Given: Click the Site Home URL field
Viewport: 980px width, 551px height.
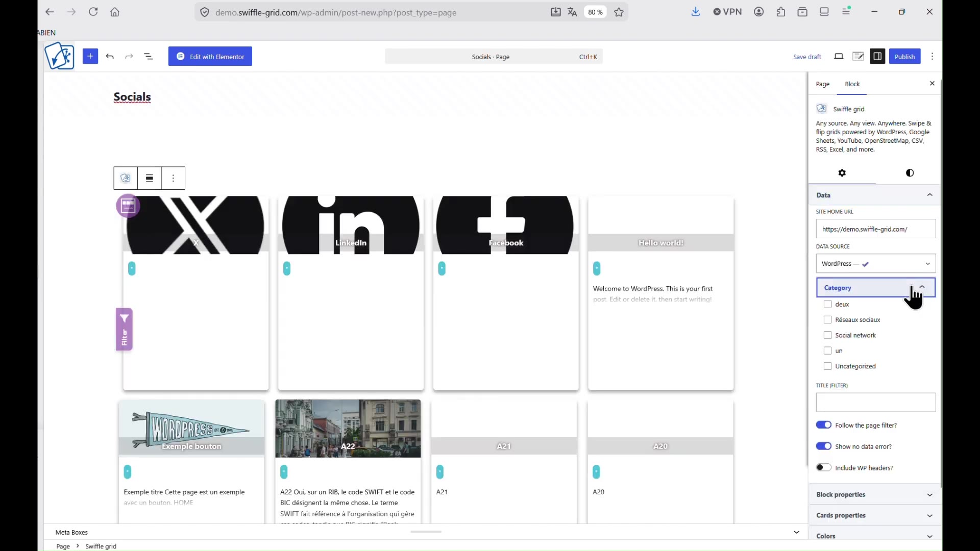Looking at the screenshot, I should pos(876,229).
